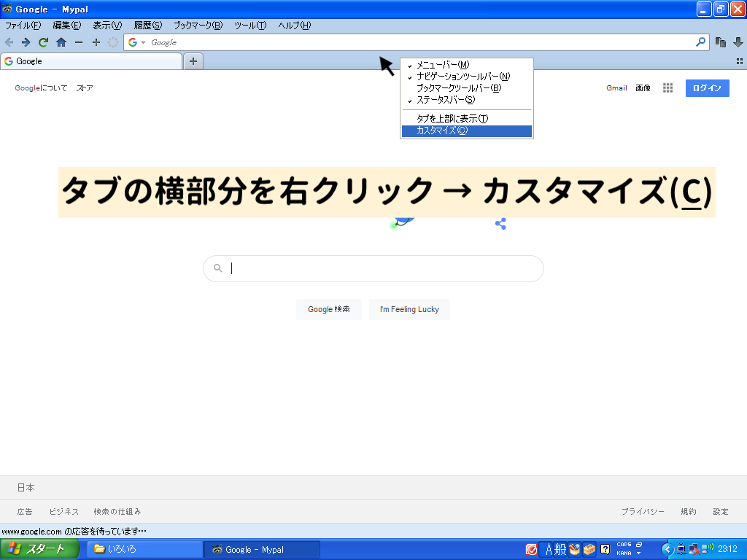Click the search magnifier in the address bar
Image resolution: width=747 pixels, height=560 pixels.
tap(700, 42)
